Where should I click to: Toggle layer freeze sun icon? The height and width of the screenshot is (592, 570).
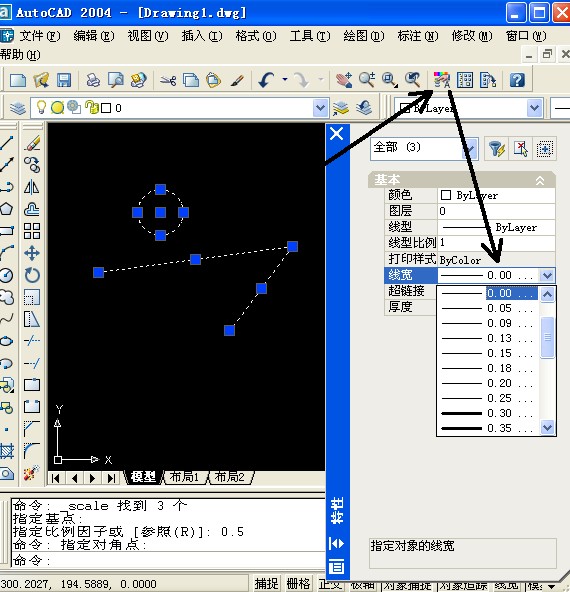point(57,108)
